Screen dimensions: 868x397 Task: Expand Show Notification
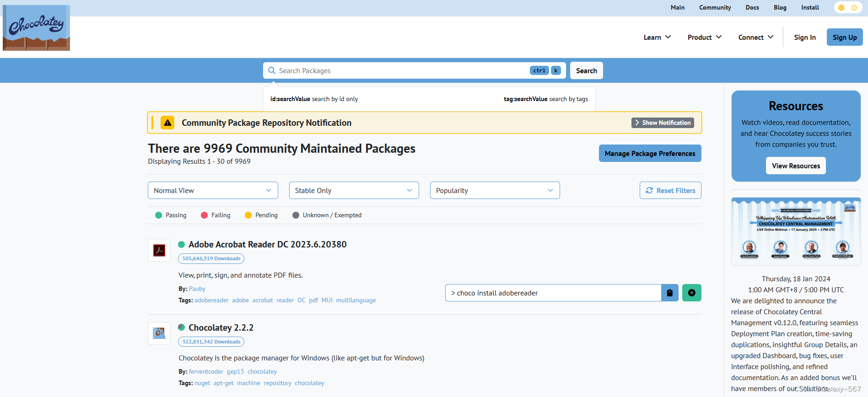pyautogui.click(x=663, y=123)
